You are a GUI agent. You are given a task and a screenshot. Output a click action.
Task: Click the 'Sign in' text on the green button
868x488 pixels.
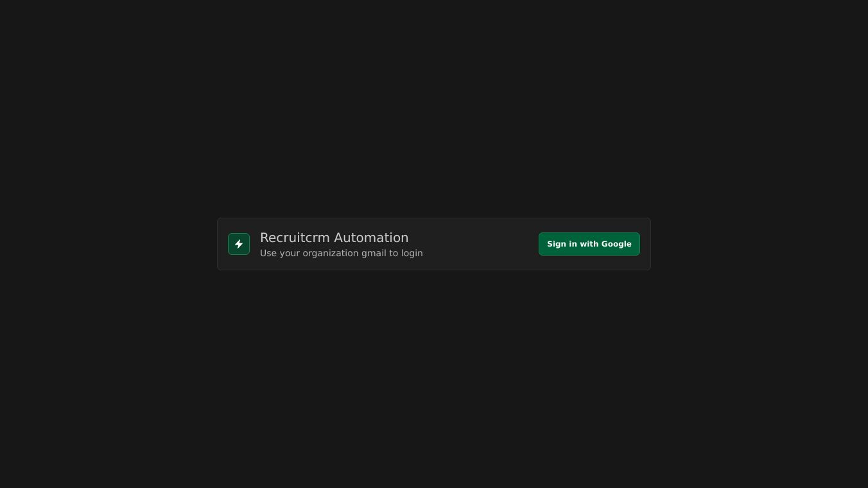(562, 244)
